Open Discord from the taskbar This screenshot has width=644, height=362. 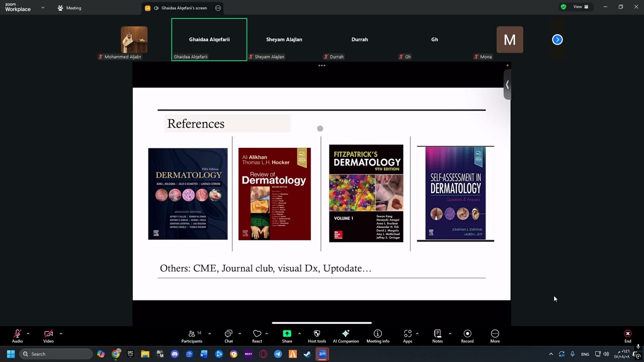[175, 354]
